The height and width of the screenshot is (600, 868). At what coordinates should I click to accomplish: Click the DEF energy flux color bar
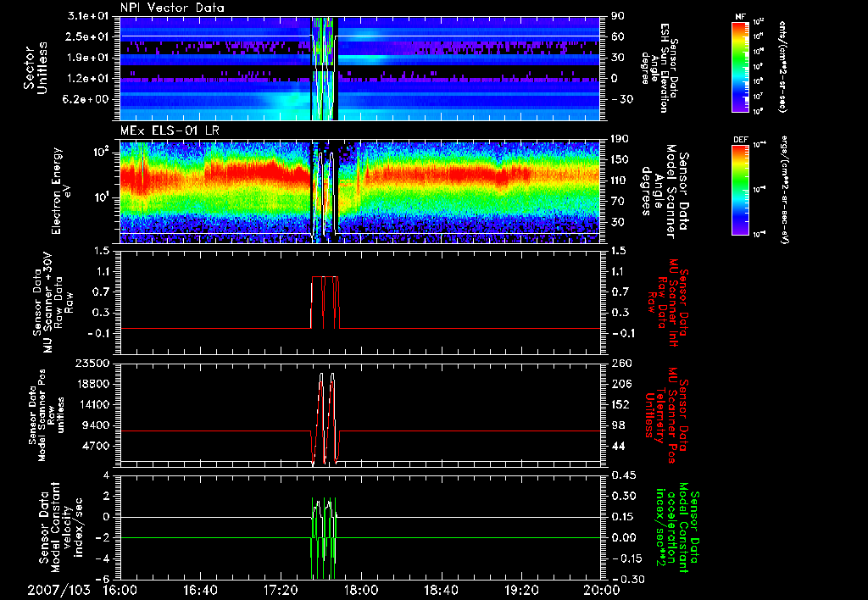point(741,190)
